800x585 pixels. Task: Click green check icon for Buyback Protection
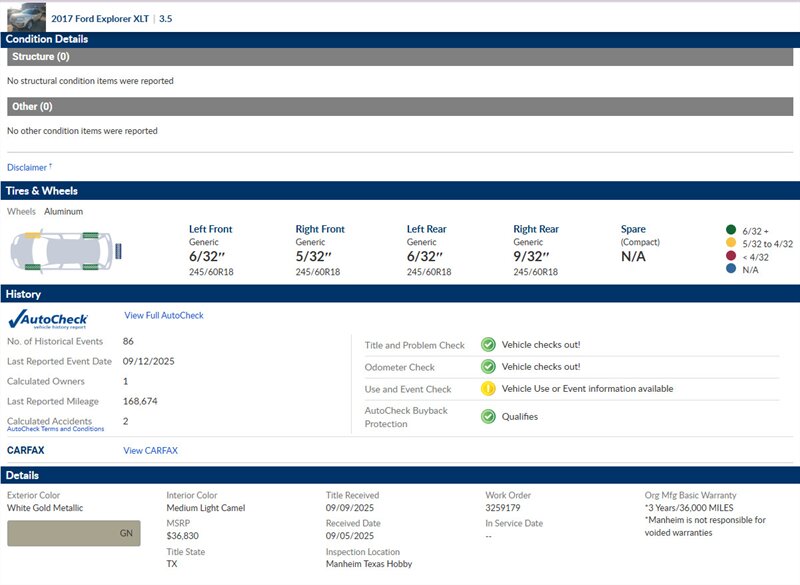[488, 416]
